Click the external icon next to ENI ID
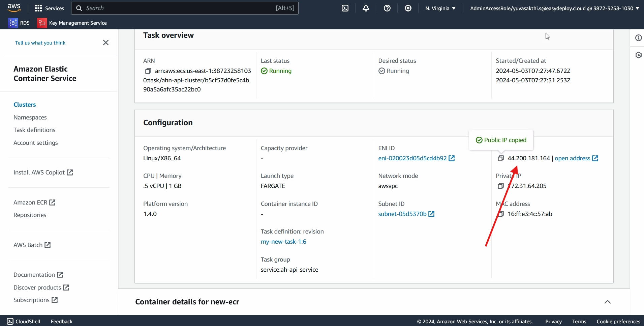Image resolution: width=644 pixels, height=326 pixels. click(x=452, y=158)
